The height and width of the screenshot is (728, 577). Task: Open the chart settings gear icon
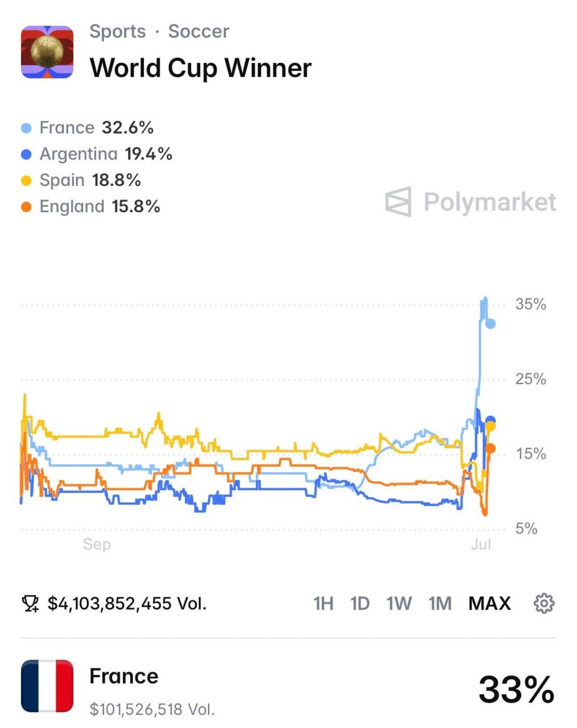coord(544,603)
